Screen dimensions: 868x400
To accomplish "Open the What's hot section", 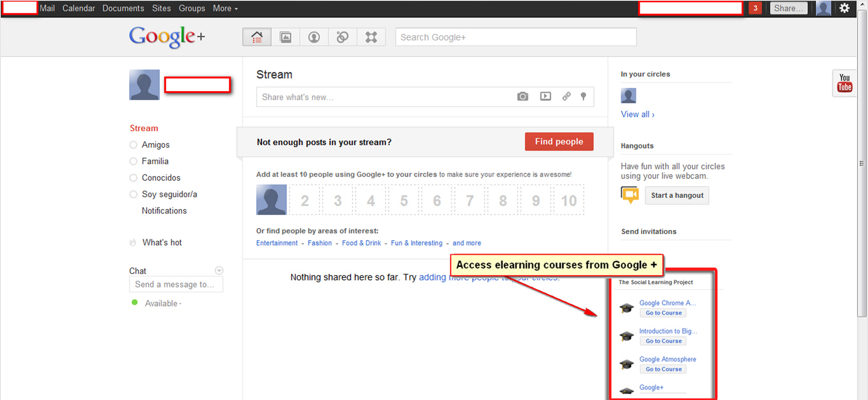I will click(162, 242).
